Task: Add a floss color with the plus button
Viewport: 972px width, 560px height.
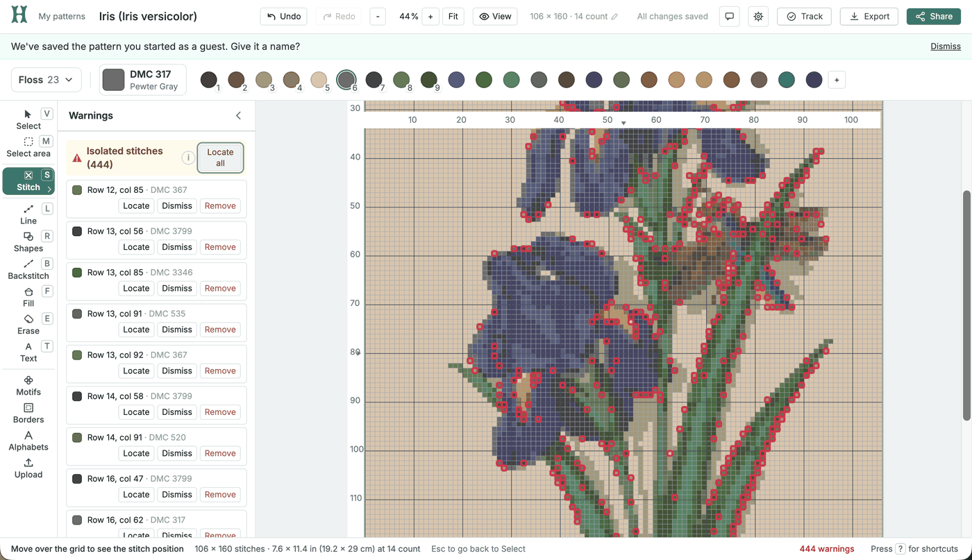Action: [x=837, y=80]
